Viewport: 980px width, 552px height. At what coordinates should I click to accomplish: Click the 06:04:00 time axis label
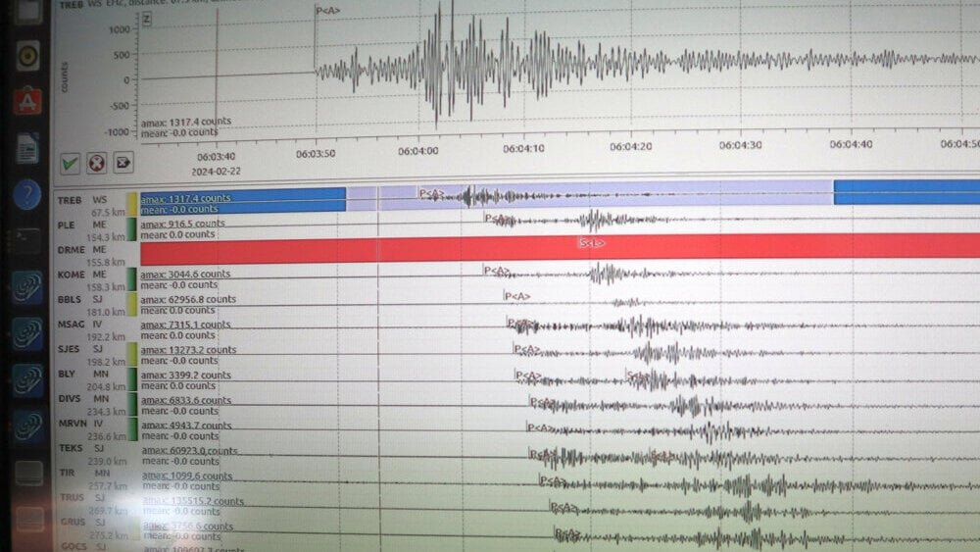[x=418, y=150]
